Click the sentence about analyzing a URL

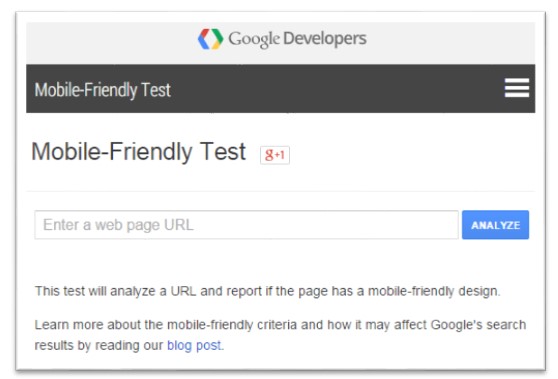267,291
